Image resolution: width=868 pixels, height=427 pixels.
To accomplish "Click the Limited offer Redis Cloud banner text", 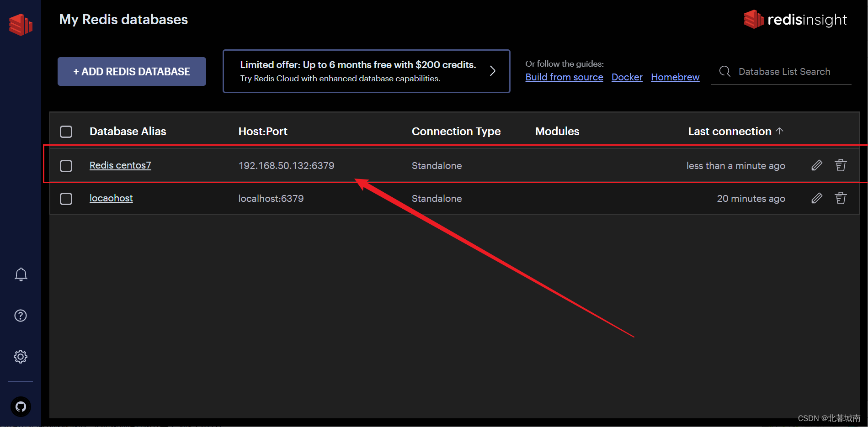I will click(x=358, y=71).
